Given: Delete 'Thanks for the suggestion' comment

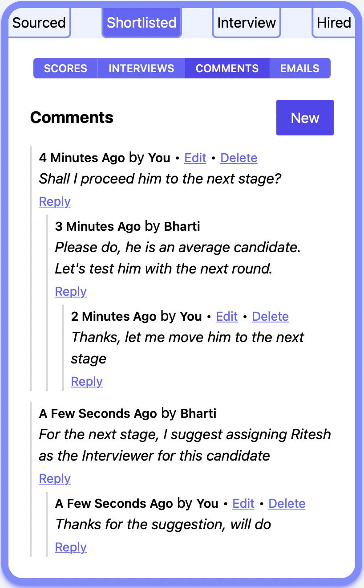Looking at the screenshot, I should pyautogui.click(x=287, y=503).
